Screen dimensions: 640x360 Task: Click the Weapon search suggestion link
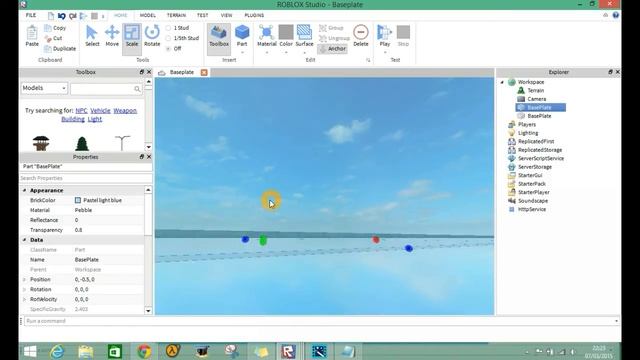(125, 111)
